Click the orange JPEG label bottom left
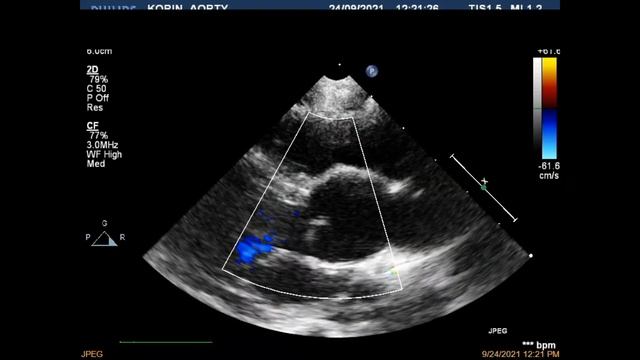This screenshot has width=640, height=360. pos(92,354)
